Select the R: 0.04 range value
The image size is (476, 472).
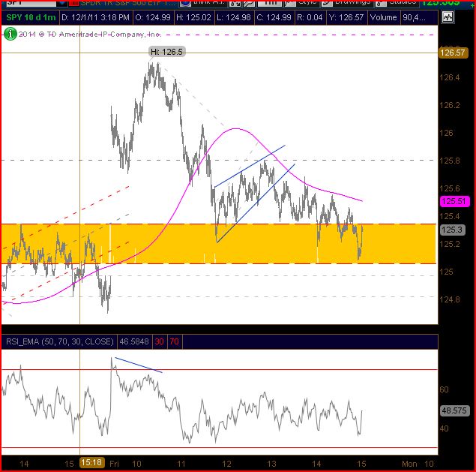pos(310,17)
